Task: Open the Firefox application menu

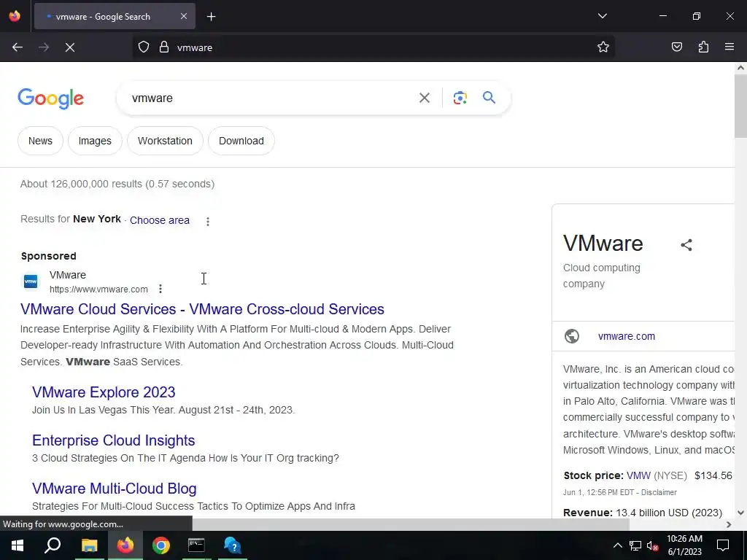Action: coord(729,47)
